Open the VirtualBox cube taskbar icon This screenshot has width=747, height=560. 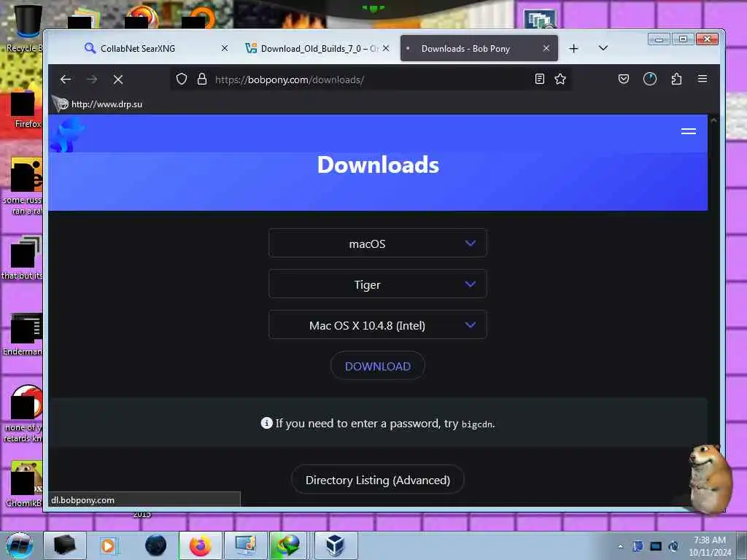[x=336, y=545]
